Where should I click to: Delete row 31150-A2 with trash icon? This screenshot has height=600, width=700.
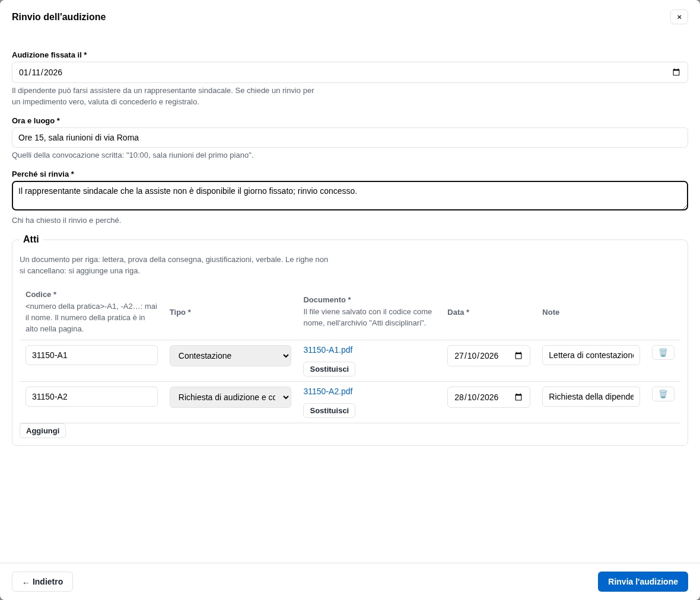[663, 394]
